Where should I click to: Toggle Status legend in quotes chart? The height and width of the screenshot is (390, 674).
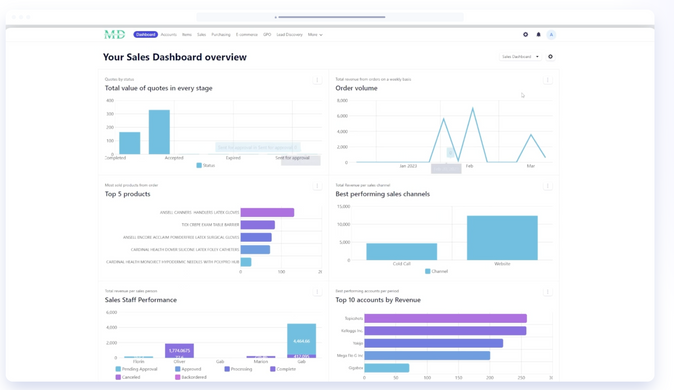point(205,165)
